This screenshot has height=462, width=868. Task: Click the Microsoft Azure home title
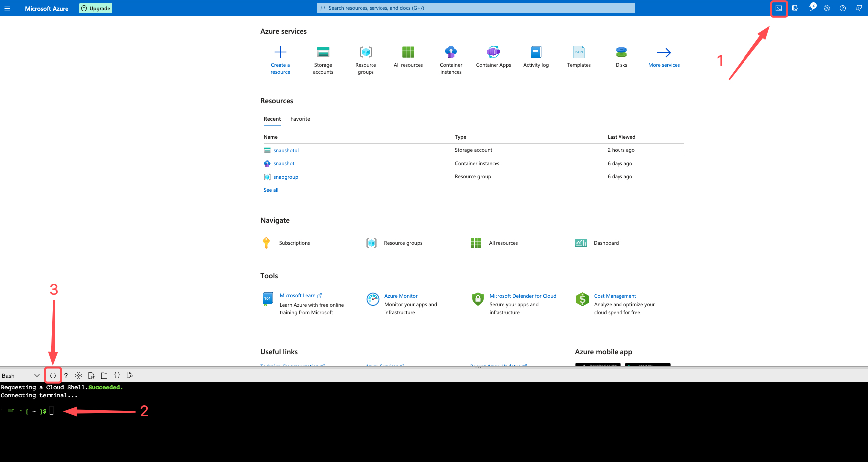tap(47, 8)
